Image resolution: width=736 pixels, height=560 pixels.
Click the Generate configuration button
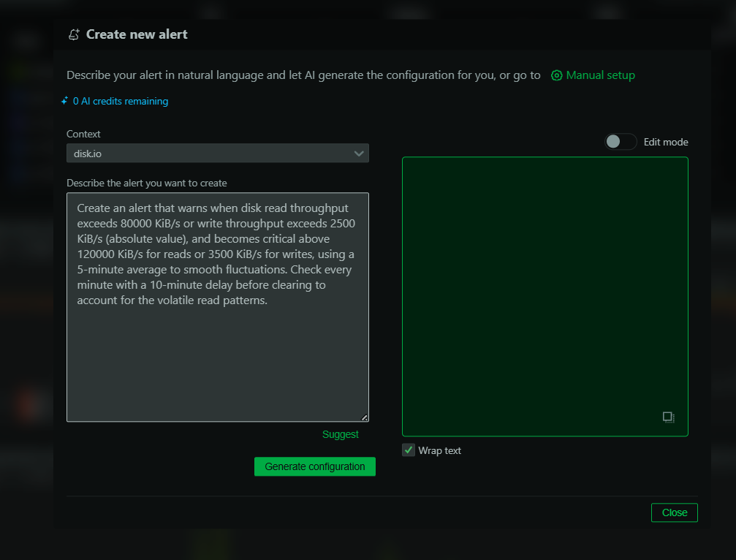click(x=314, y=466)
